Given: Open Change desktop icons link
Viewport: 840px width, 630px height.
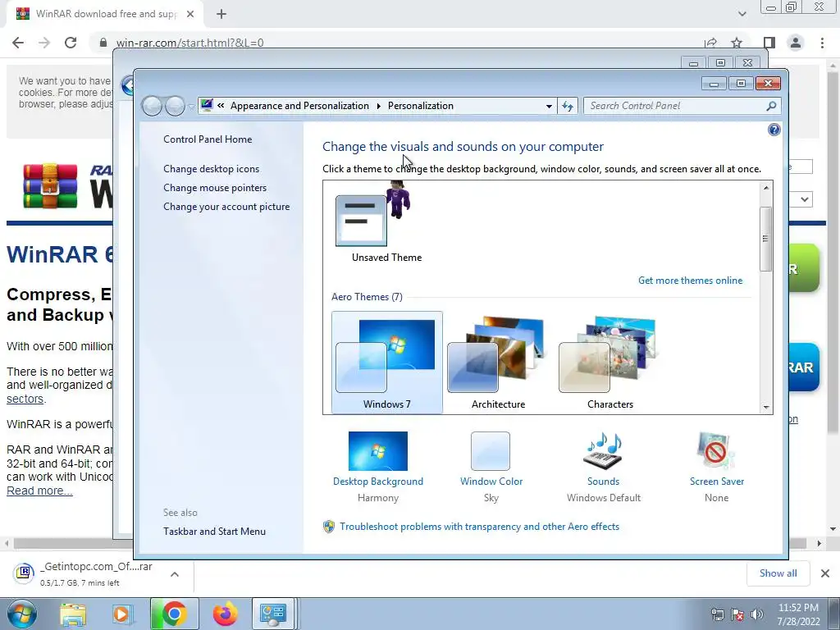Looking at the screenshot, I should (211, 169).
